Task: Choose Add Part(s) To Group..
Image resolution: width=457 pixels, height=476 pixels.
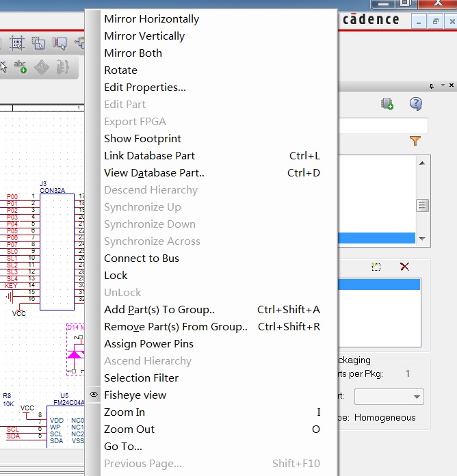Action: 159,310
